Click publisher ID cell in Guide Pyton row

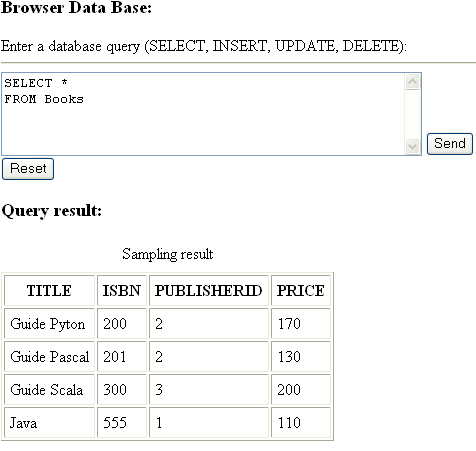coord(209,323)
